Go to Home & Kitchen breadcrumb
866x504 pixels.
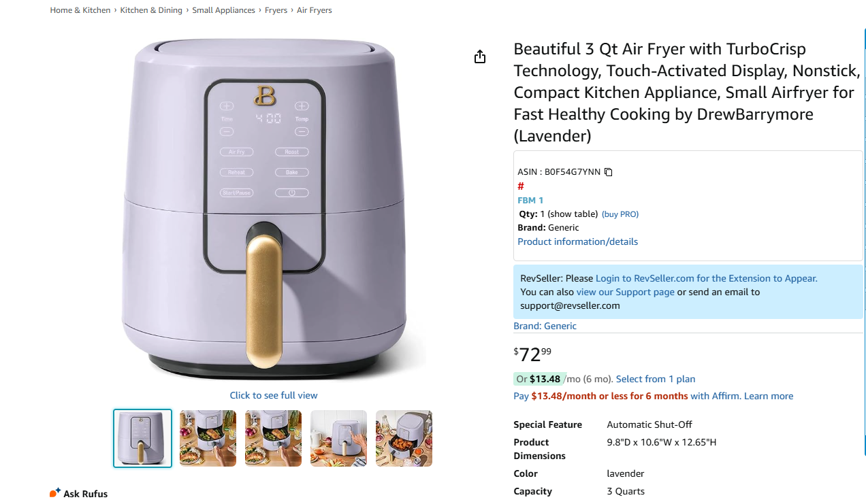coord(80,10)
